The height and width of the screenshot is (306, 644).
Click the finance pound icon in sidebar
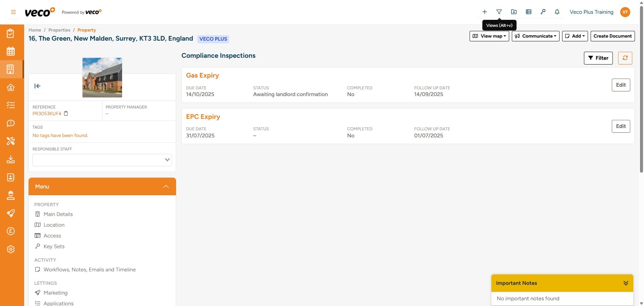[11, 231]
